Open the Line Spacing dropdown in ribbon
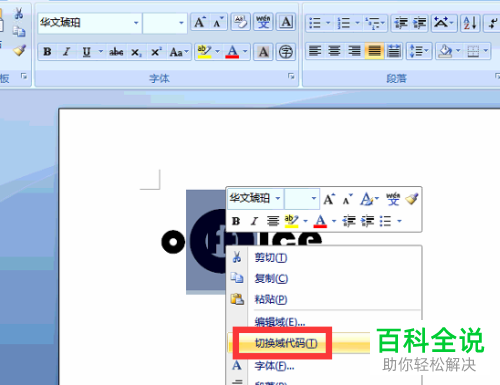Image resolution: width=500 pixels, height=385 pixels. [419, 51]
